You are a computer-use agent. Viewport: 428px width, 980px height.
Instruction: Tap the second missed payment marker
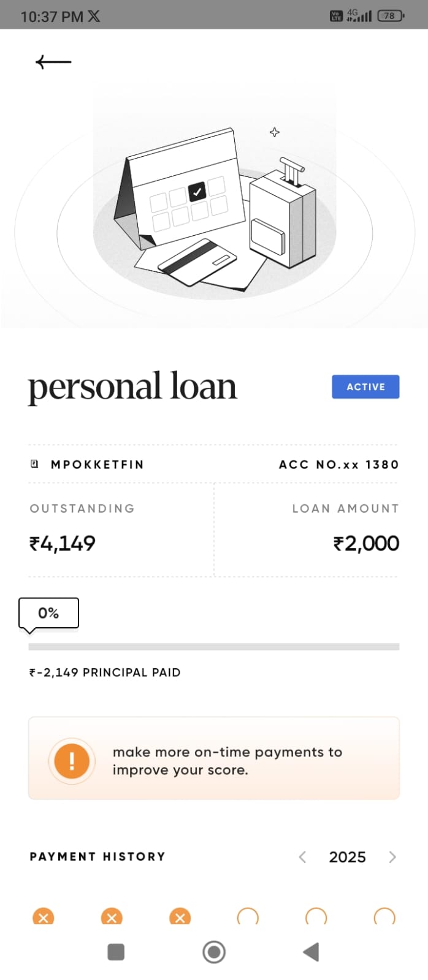pyautogui.click(x=112, y=917)
